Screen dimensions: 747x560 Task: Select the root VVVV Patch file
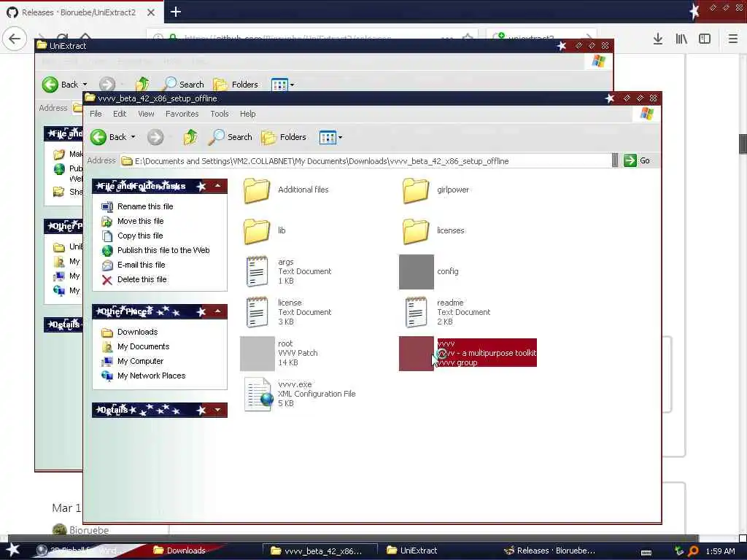click(x=279, y=354)
